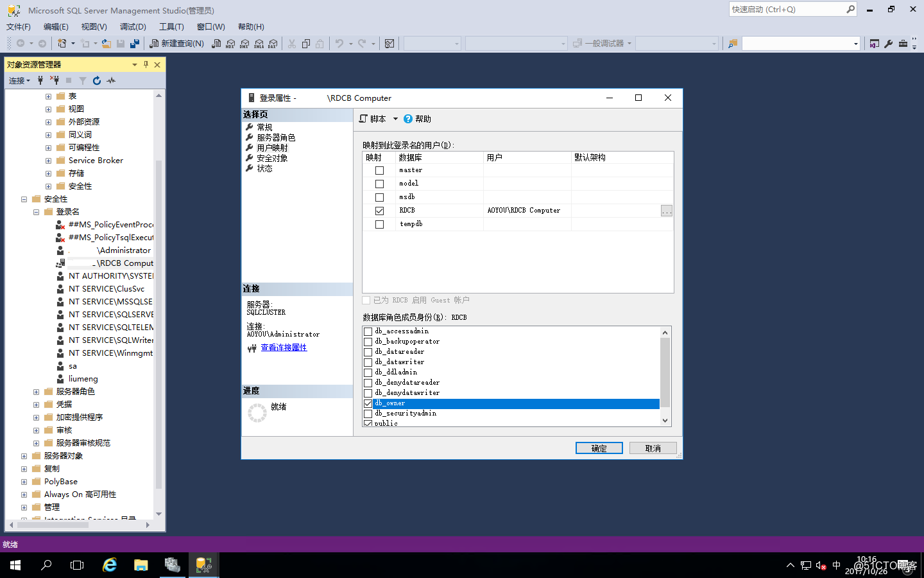The height and width of the screenshot is (578, 924).
Task: Expand the Service Broker tree node
Action: point(48,161)
